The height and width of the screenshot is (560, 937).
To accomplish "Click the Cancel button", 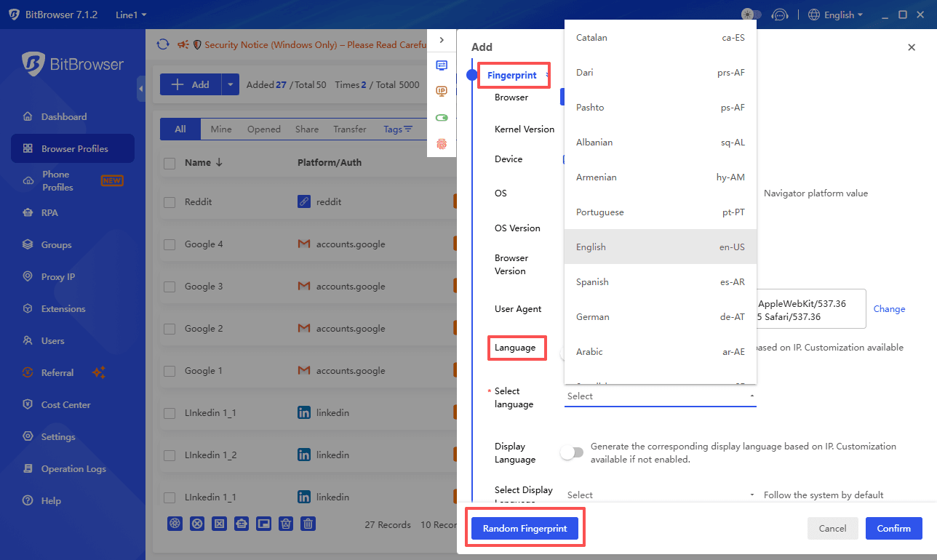I will 833,529.
